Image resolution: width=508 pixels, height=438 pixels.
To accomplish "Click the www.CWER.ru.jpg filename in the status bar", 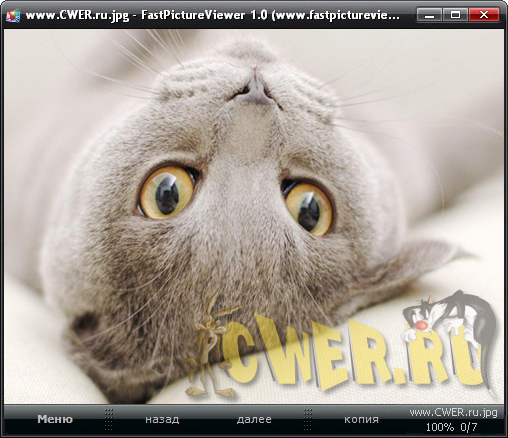I will coord(453,412).
